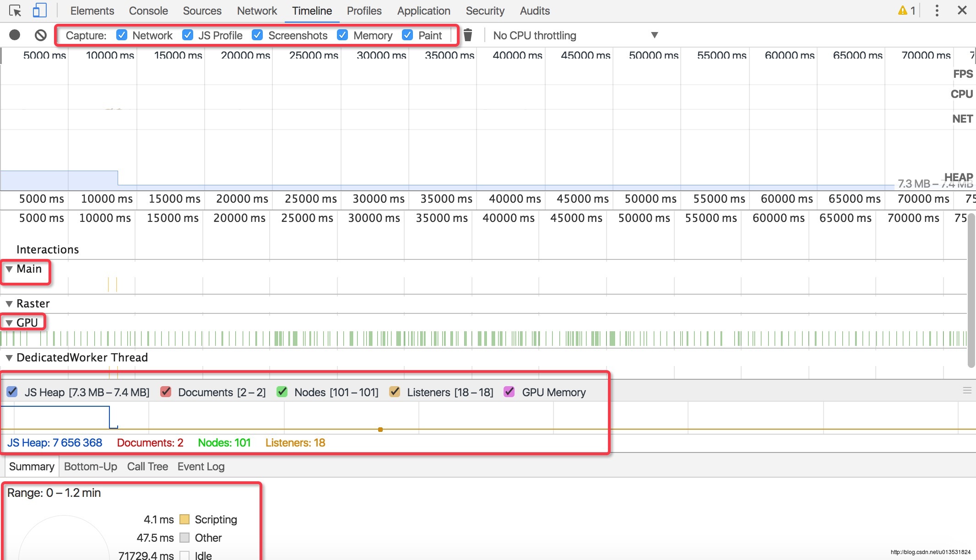This screenshot has height=560, width=976.
Task: Toggle the Paint capture checkbox
Action: point(407,35)
